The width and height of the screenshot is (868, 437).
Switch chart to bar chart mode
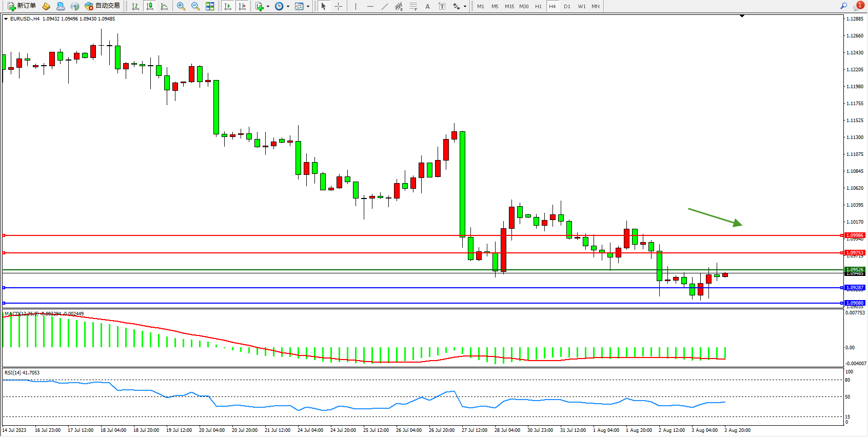point(135,6)
